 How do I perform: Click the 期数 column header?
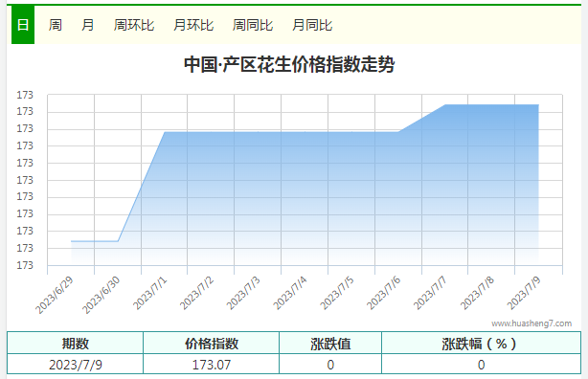(x=76, y=344)
